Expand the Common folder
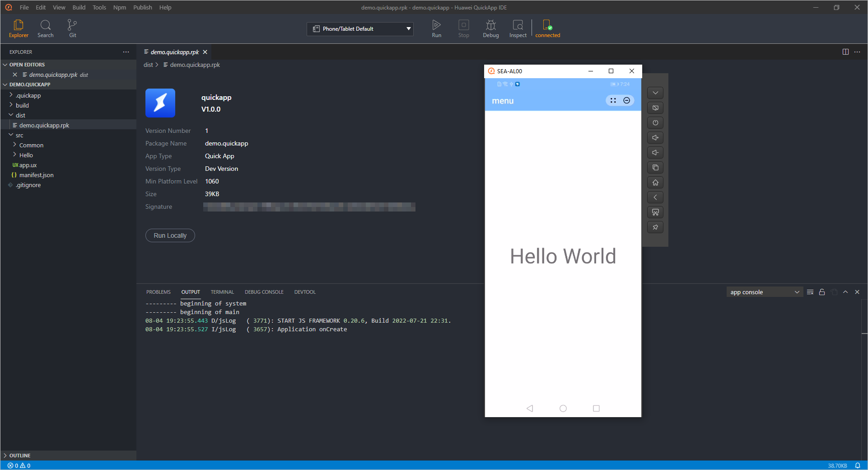 point(68,145)
